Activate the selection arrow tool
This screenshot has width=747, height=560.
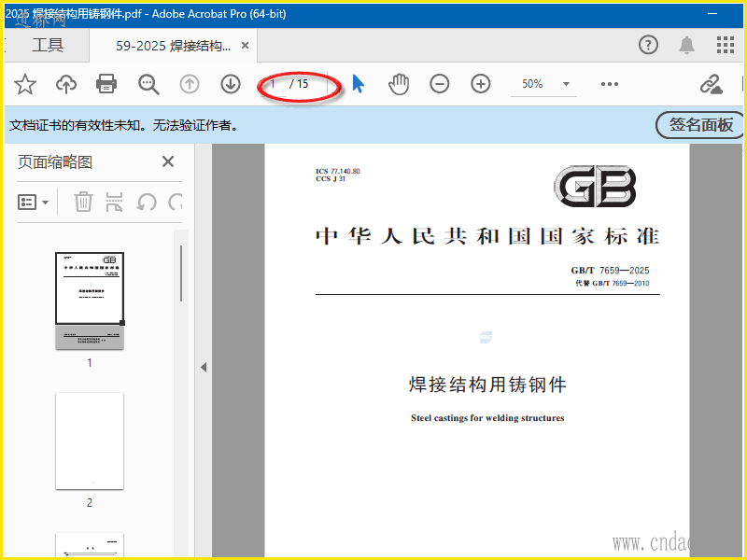[x=359, y=84]
